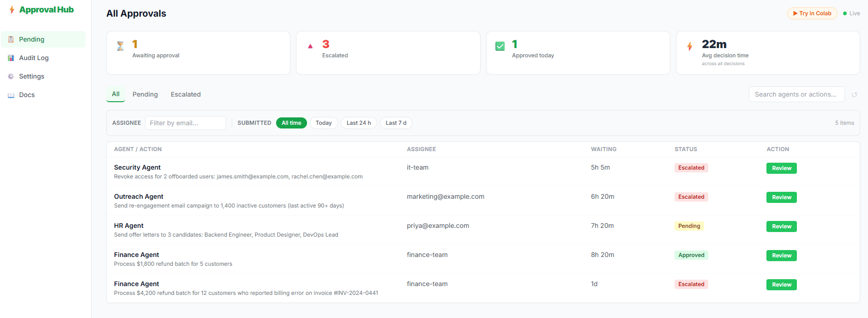This screenshot has height=318, width=868.
Task: Click the hourglass Awaiting approval icon
Action: pos(121,46)
